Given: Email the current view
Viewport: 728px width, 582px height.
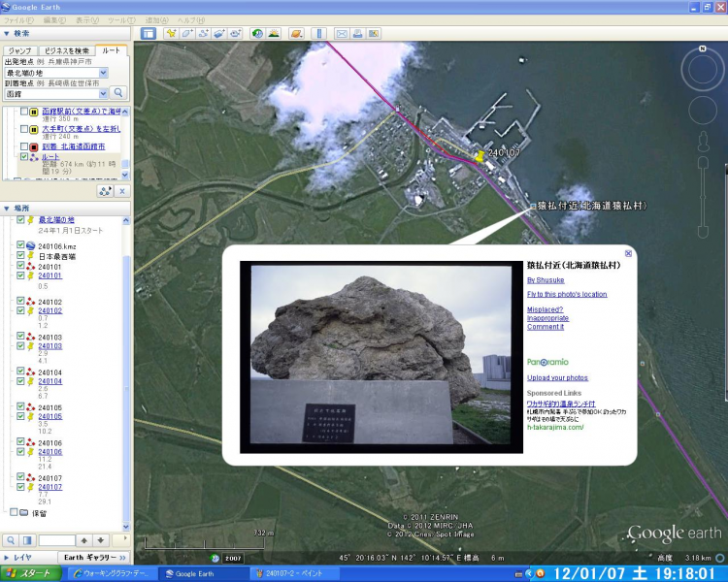Looking at the screenshot, I should click(342, 33).
